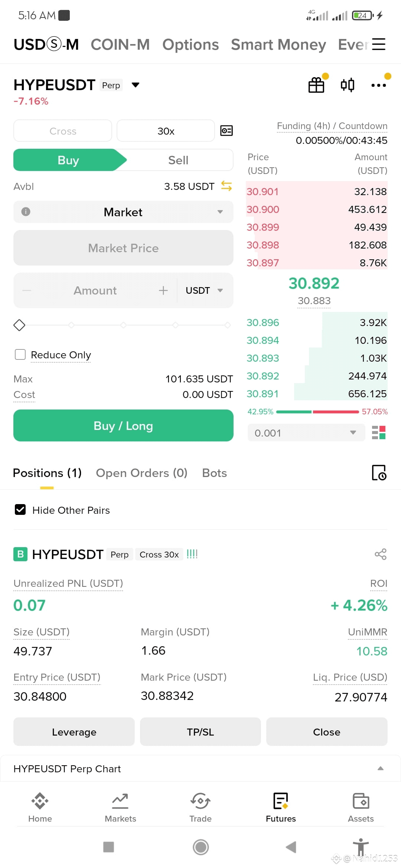The image size is (401, 868).
Task: Select the 30.901 ask price row
Action: (317, 191)
